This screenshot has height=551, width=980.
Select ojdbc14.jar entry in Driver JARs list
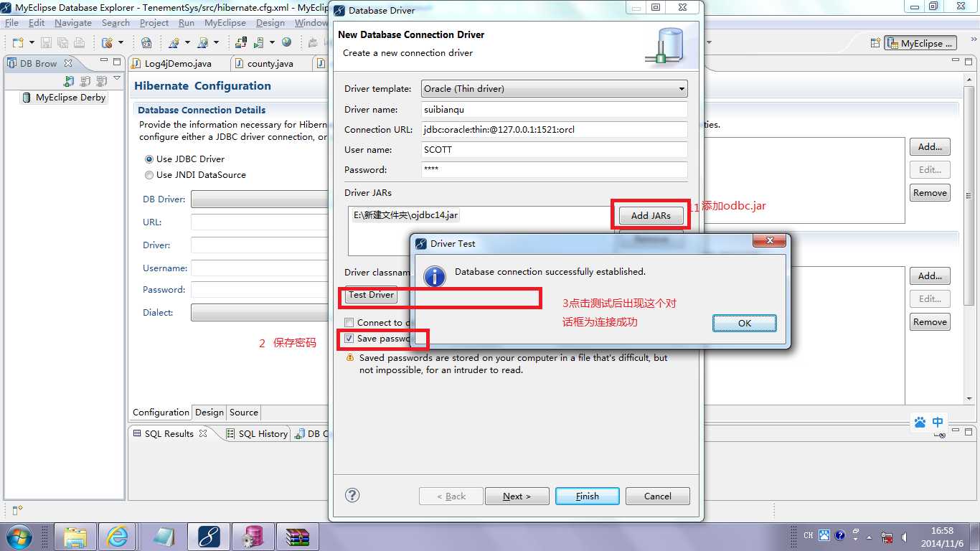click(x=406, y=215)
